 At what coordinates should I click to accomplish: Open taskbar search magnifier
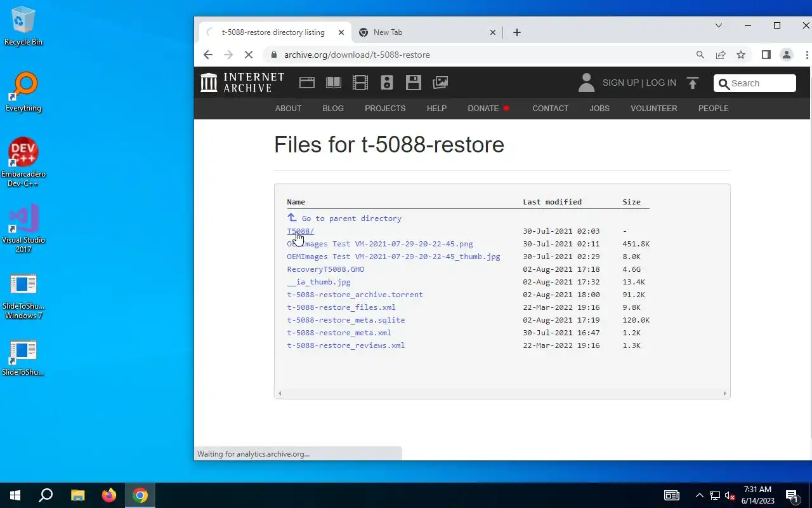[46, 495]
